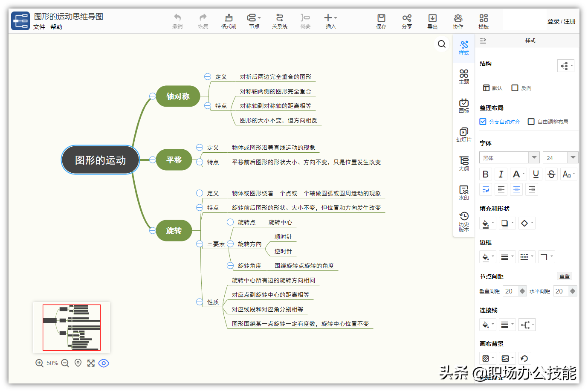Toggle bold formatting in the font section

[485, 174]
